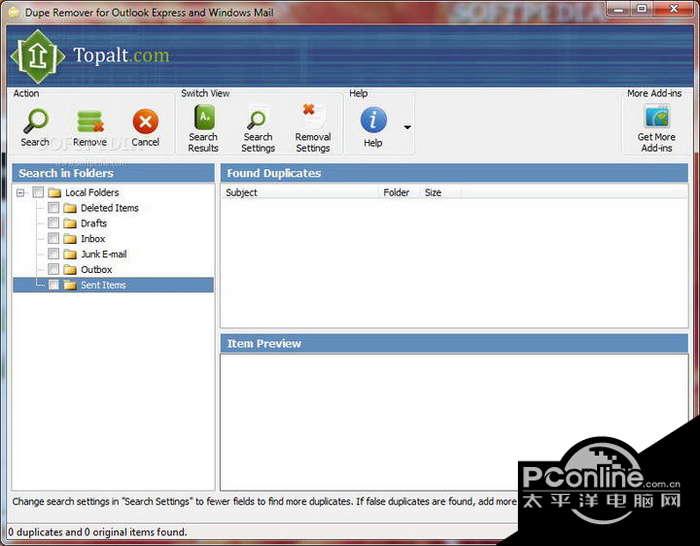700x546 pixels.
Task: Select the Inbox folder row
Action: [93, 239]
